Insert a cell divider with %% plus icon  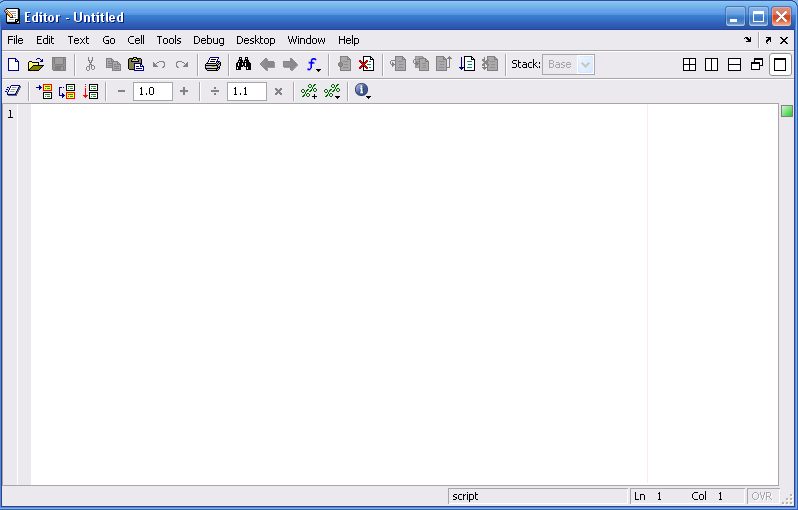(x=309, y=92)
